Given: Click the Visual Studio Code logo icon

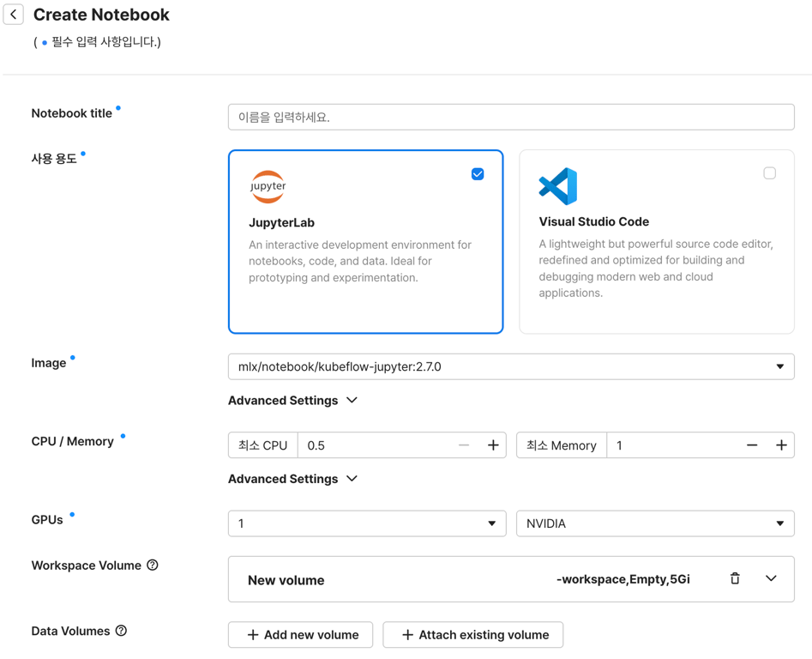Looking at the screenshot, I should click(x=556, y=186).
